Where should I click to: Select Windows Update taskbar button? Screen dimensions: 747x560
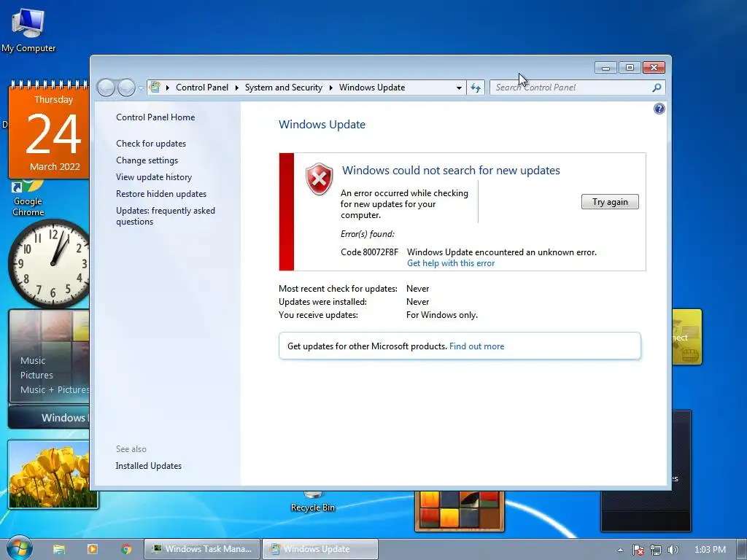pos(320,549)
